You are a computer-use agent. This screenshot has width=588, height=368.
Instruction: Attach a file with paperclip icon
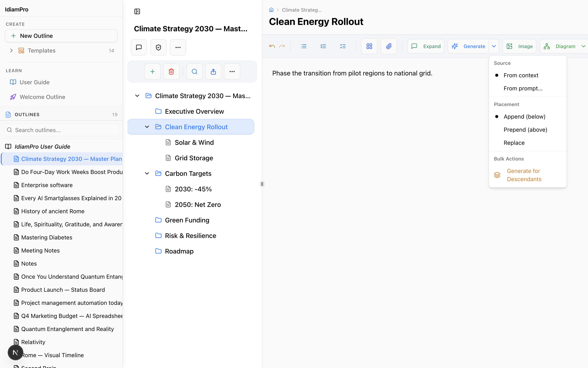coord(389,46)
